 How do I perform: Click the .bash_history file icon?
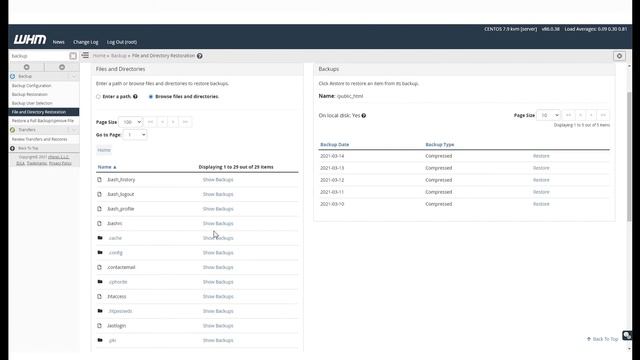tap(99, 180)
